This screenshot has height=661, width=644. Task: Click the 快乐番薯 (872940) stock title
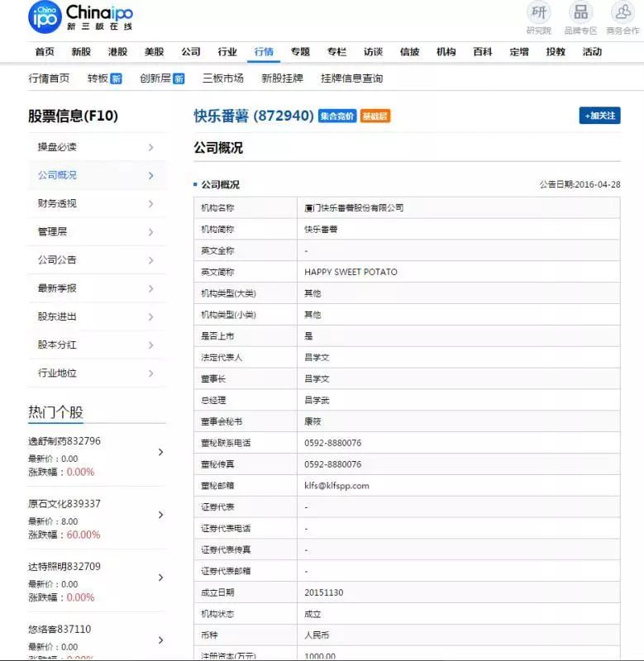pos(254,116)
